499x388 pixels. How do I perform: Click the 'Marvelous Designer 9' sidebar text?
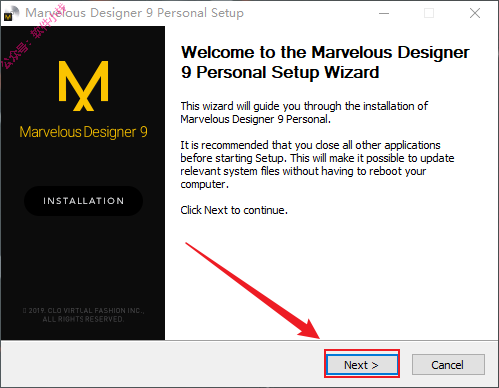coord(83,132)
